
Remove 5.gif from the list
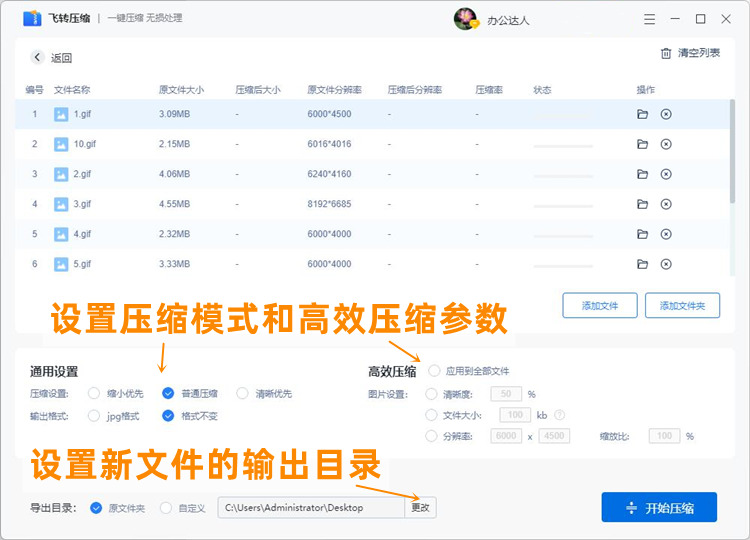click(x=666, y=264)
